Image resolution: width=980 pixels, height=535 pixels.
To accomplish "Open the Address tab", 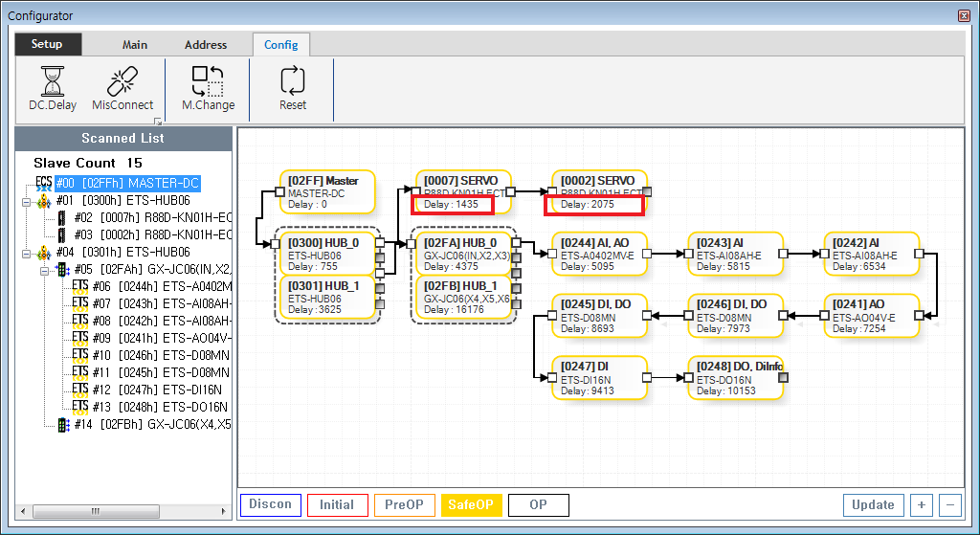I will pos(206,45).
